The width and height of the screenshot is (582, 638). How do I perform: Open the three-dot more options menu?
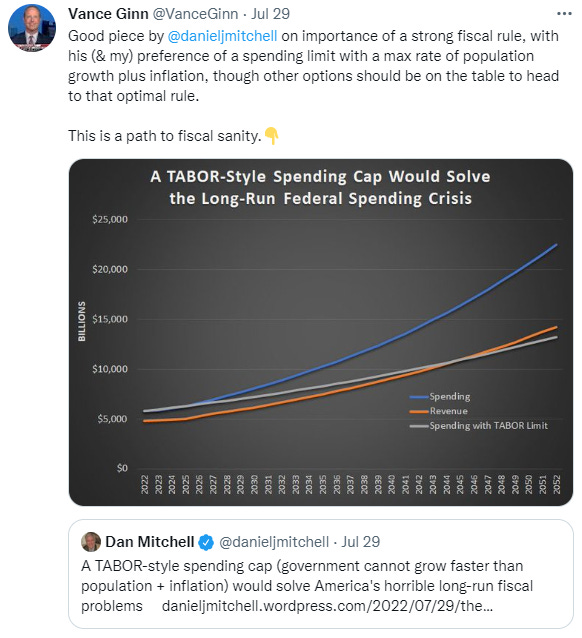click(x=564, y=14)
